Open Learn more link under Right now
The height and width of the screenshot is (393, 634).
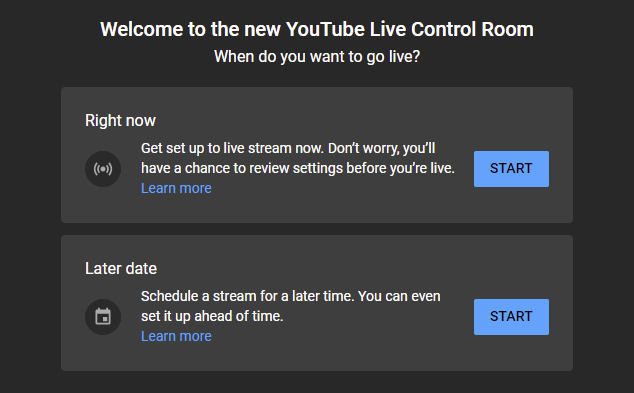pos(176,188)
